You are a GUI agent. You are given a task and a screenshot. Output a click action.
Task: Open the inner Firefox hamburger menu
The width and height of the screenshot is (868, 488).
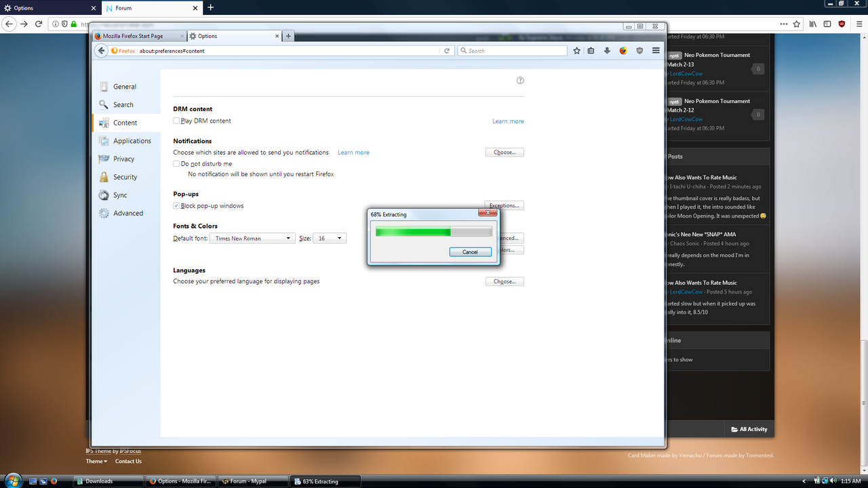656,50
